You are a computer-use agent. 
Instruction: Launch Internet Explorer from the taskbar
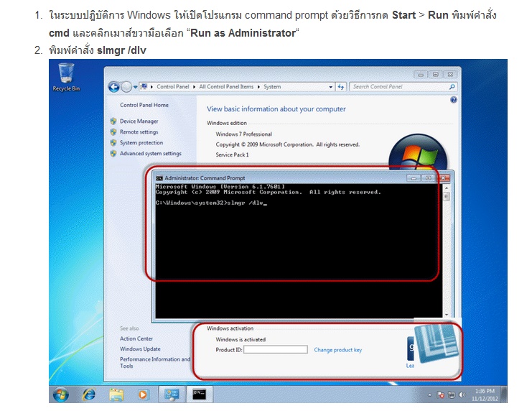point(89,394)
